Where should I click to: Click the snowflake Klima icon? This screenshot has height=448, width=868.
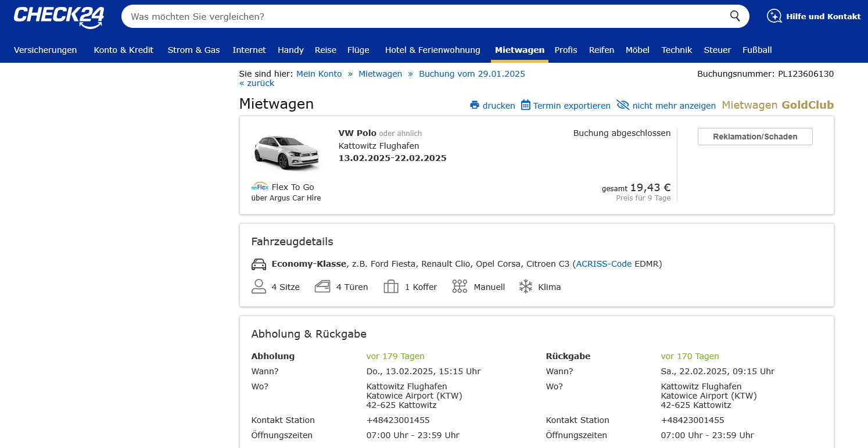(526, 286)
